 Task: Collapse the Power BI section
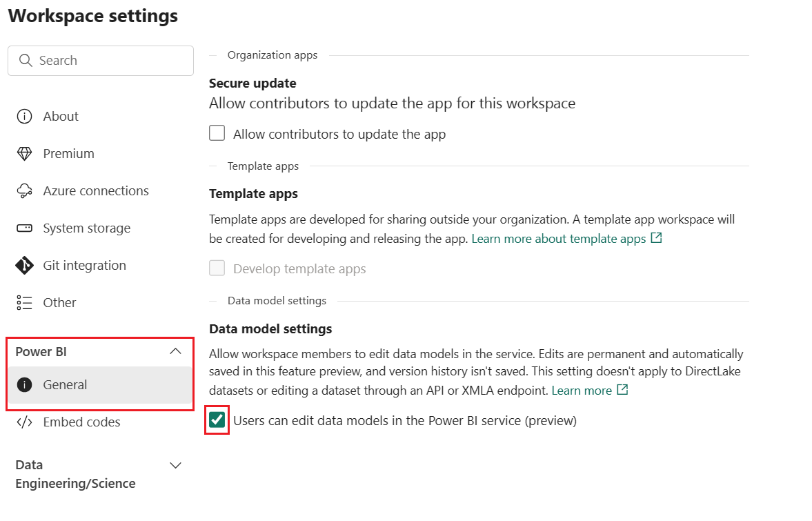click(175, 351)
